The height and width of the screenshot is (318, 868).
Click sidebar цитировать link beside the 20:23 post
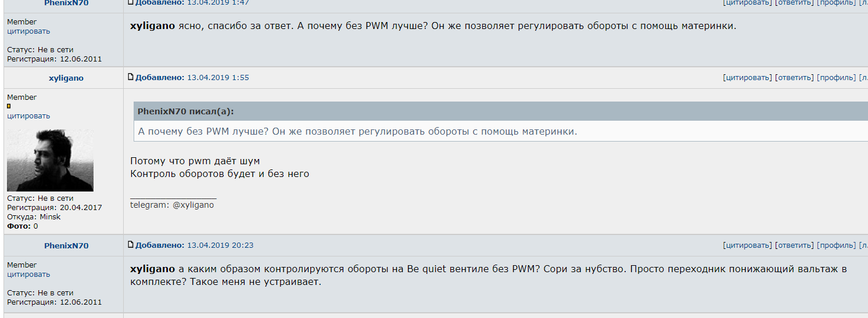coord(28,274)
